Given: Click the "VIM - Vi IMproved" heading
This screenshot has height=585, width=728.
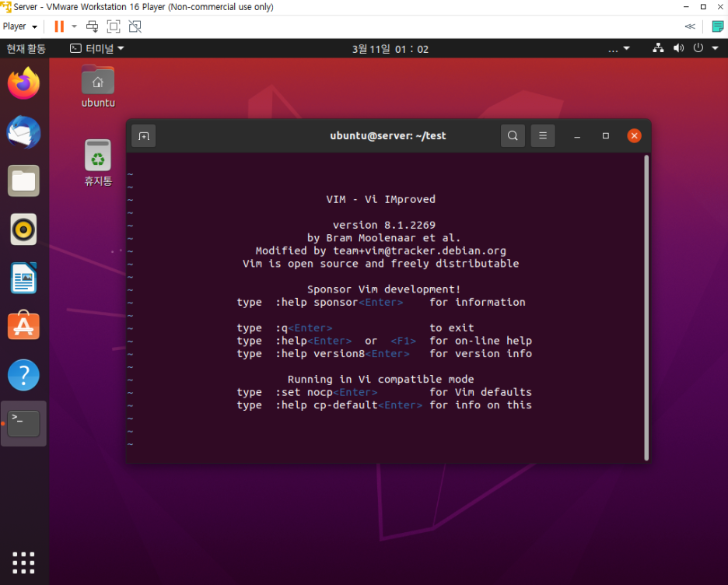Looking at the screenshot, I should (380, 199).
